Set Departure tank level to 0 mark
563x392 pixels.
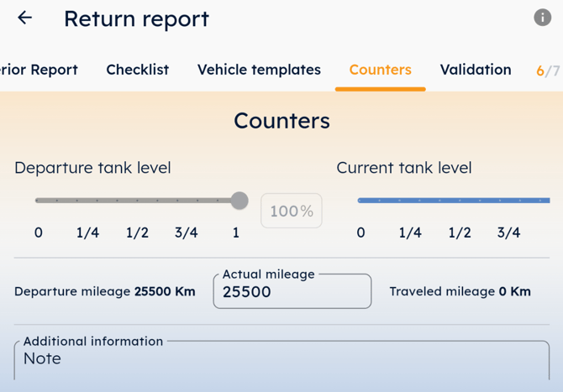point(38,201)
